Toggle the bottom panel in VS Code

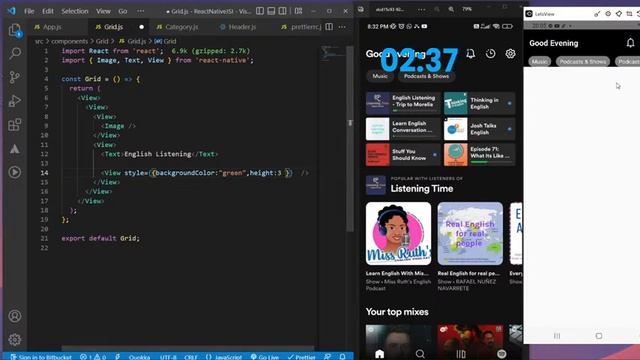(271, 11)
